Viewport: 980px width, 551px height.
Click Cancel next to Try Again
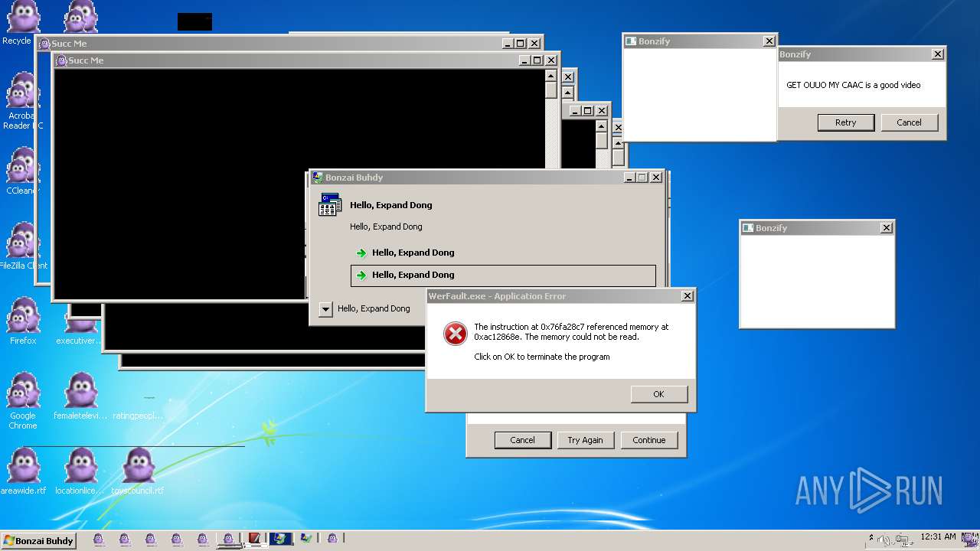522,440
